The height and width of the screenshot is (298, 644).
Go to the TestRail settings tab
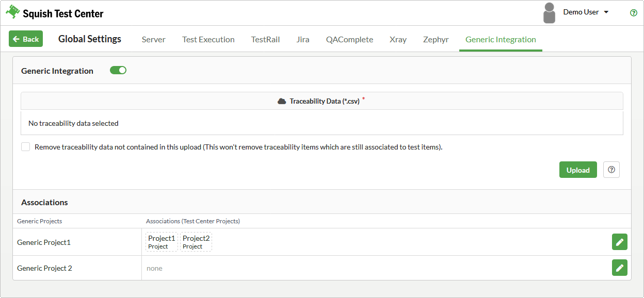(265, 40)
